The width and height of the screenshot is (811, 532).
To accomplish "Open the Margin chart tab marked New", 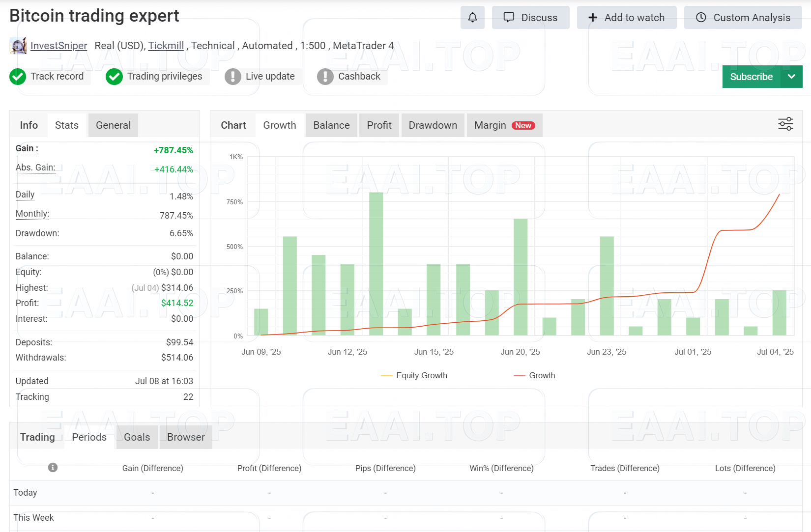I will [504, 125].
